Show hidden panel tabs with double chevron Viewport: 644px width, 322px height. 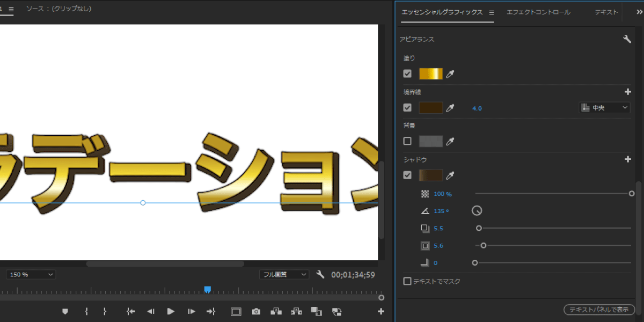click(x=639, y=12)
